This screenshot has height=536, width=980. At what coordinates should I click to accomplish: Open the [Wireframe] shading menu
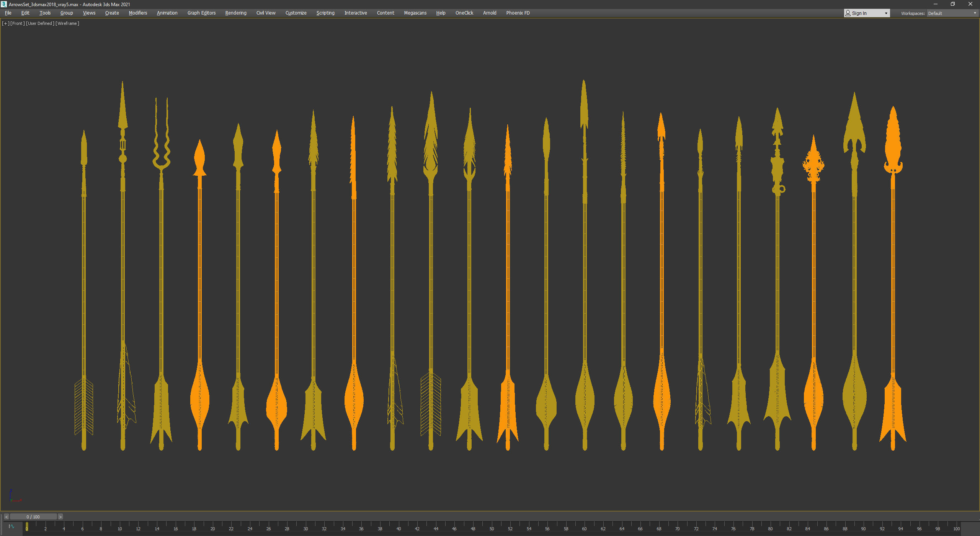coord(67,23)
